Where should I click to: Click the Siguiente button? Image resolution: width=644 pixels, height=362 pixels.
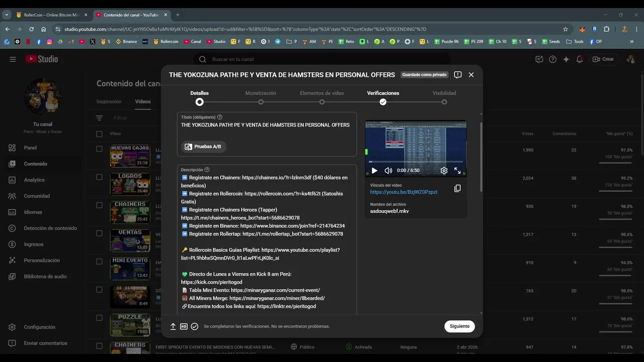459,326
